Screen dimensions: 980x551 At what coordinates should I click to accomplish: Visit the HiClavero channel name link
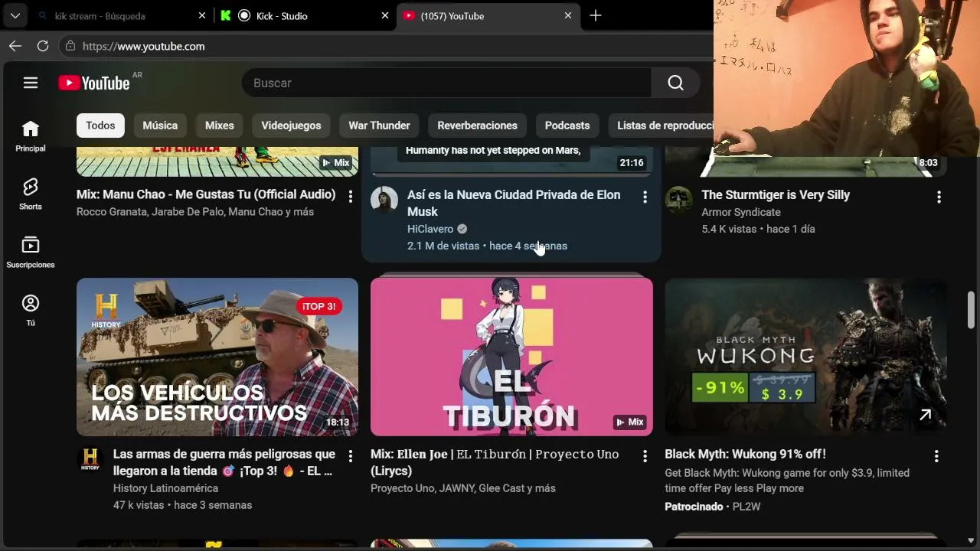click(430, 229)
